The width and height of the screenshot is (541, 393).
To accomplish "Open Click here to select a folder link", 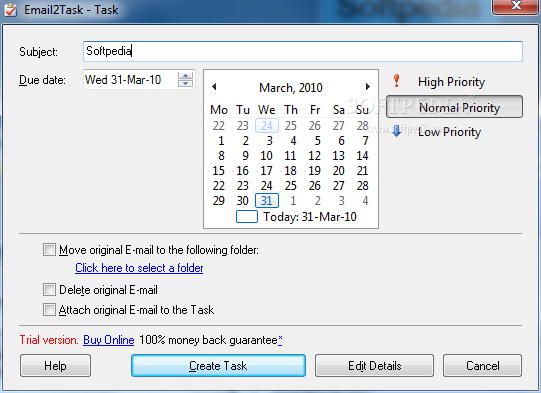I will pos(139,268).
